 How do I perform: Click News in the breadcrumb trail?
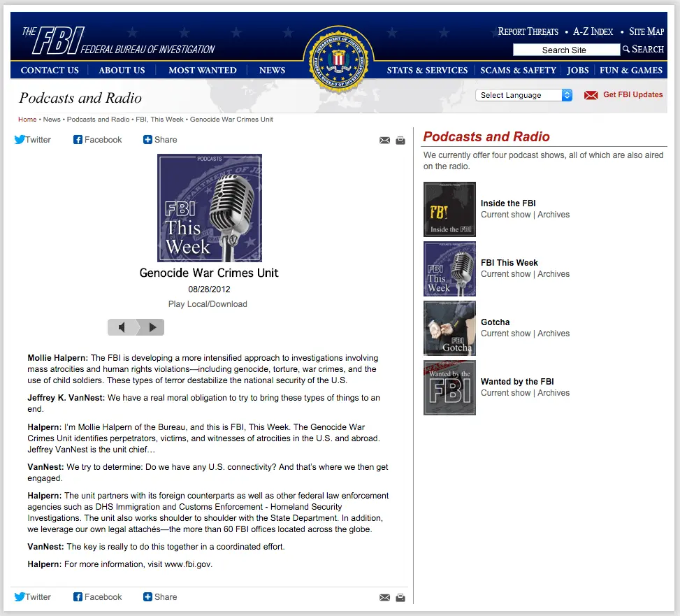[x=52, y=120]
